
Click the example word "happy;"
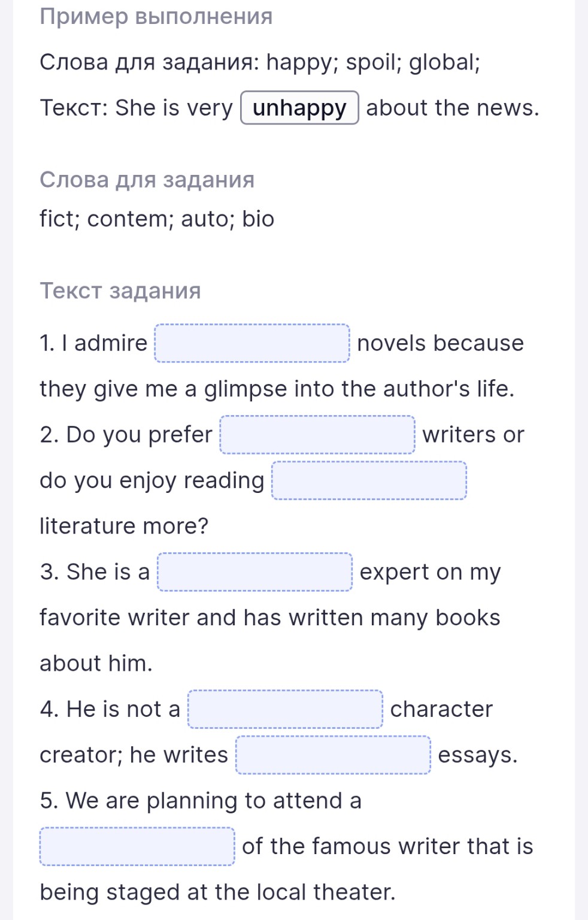[x=302, y=62]
